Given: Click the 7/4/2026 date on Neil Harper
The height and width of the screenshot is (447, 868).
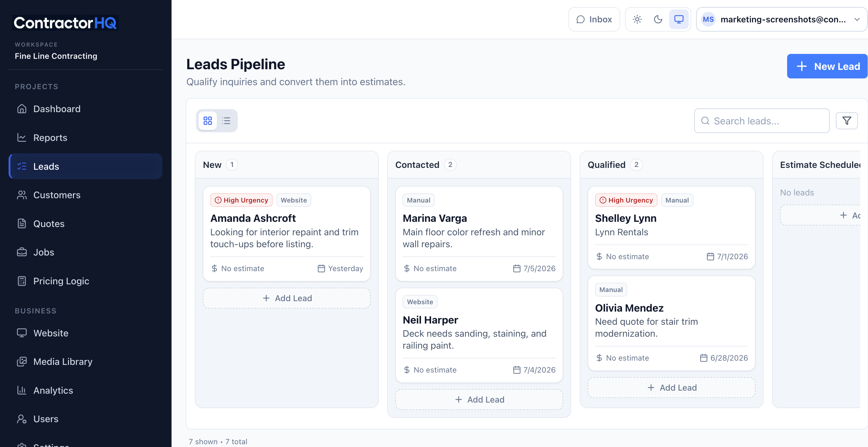Looking at the screenshot, I should pyautogui.click(x=534, y=370).
